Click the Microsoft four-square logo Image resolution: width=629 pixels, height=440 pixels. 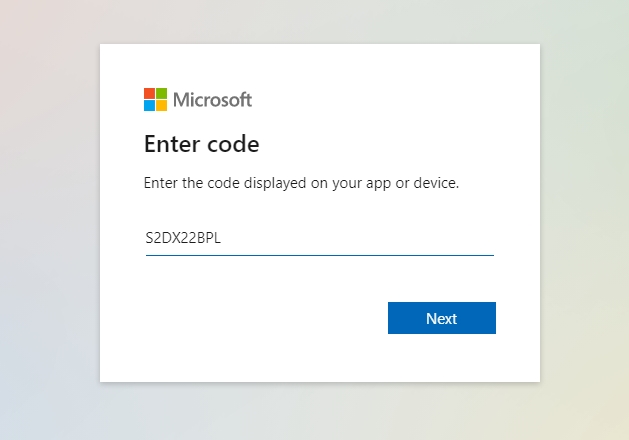point(155,99)
